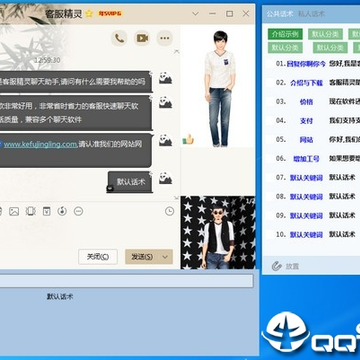Click the sent 默认话术 chat bubble
This screenshot has width=360, height=360.
[x=130, y=182]
